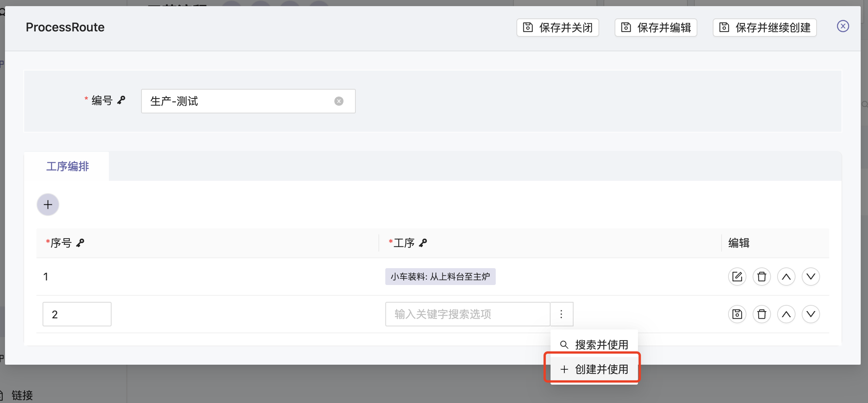Delete row 1 using trash icon

pyautogui.click(x=761, y=277)
